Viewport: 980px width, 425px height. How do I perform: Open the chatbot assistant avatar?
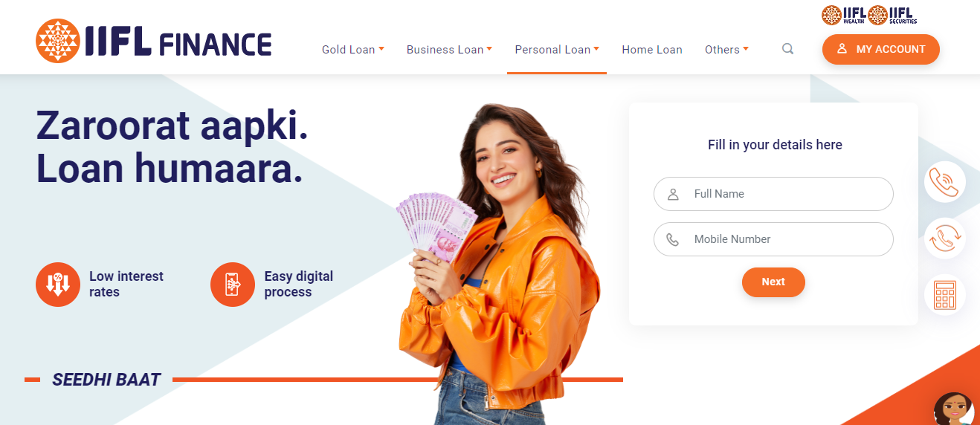(x=955, y=409)
